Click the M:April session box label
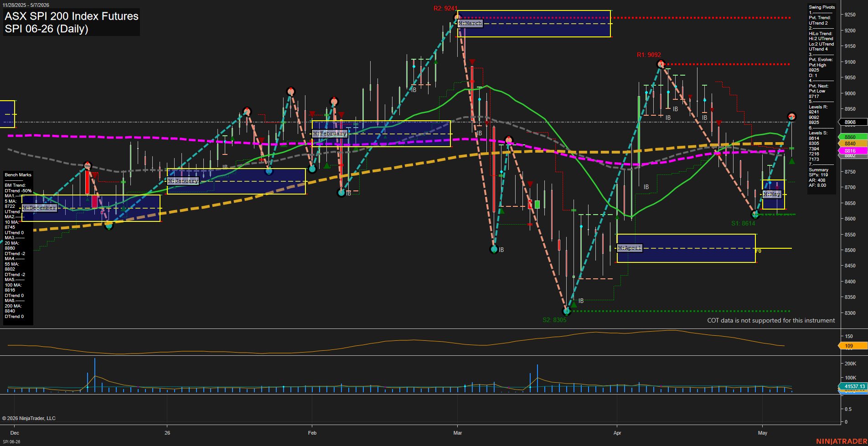Viewport: 868px width, 446px height. point(630,248)
